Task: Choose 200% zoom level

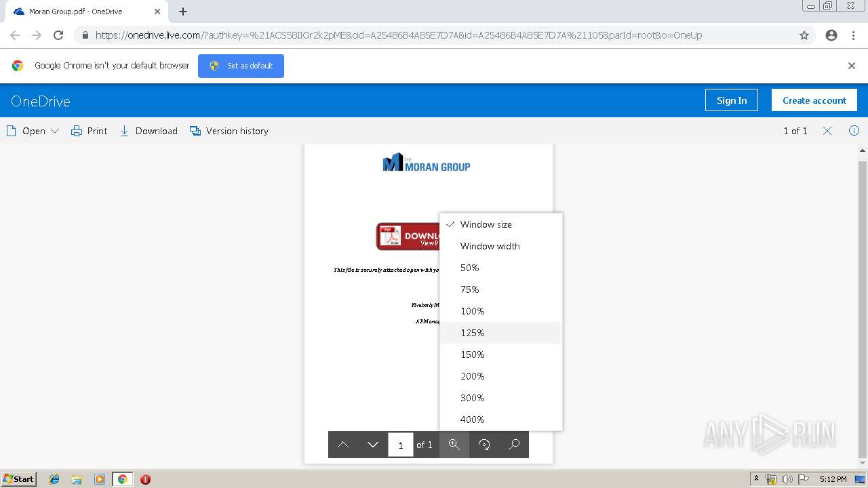Action: click(501, 376)
